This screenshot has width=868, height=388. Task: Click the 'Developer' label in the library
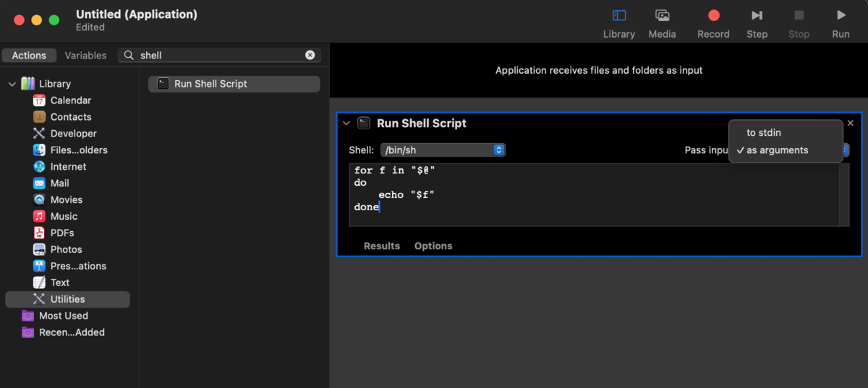(x=74, y=134)
